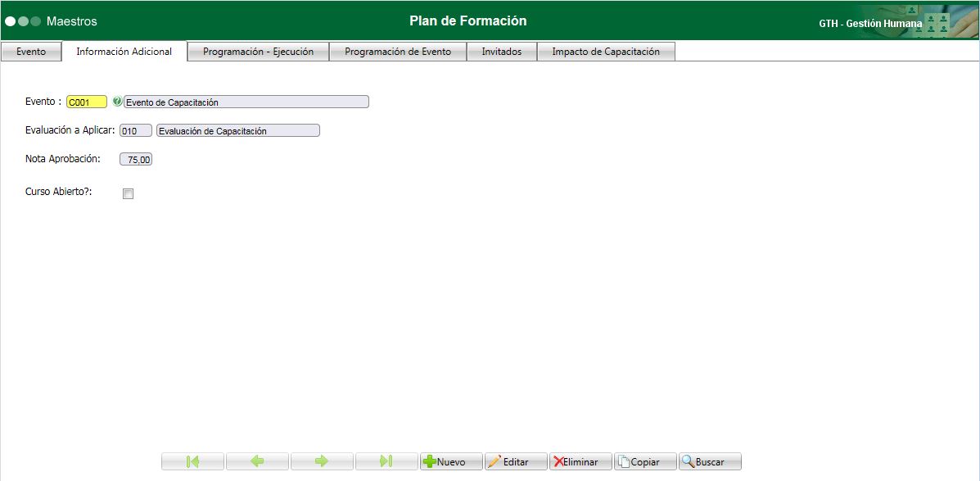Click the Maestros header label
This screenshot has height=481, width=980.
pyautogui.click(x=72, y=21)
